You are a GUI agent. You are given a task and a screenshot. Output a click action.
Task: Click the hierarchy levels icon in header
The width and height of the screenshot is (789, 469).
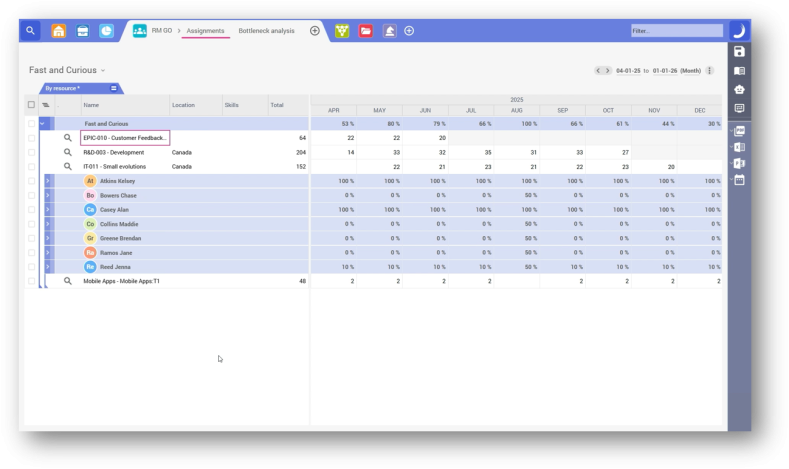pos(46,105)
